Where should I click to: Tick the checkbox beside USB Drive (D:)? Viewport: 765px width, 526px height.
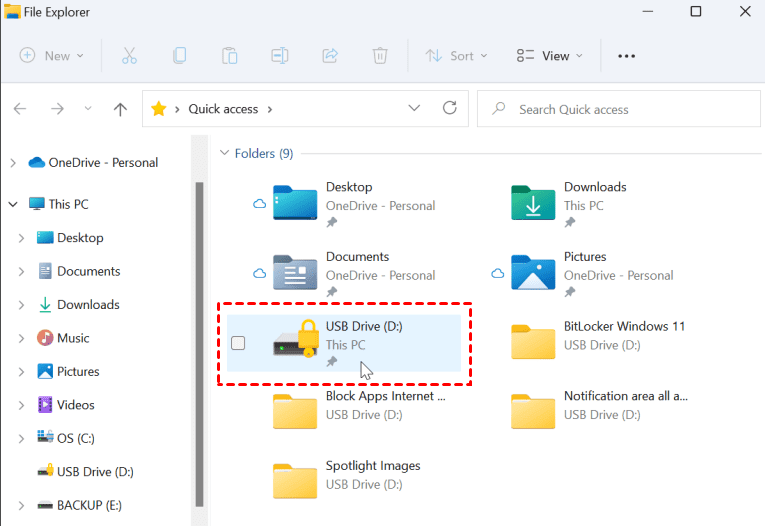coord(238,344)
